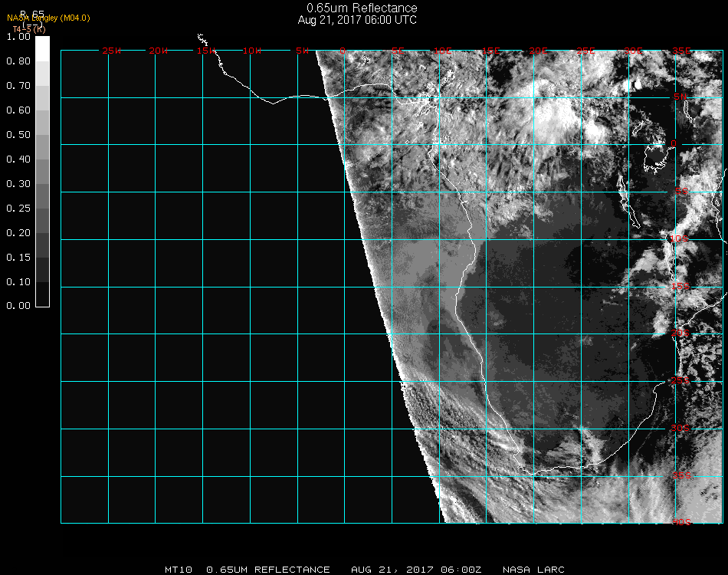The width and height of the screenshot is (728, 575).
Task: Click the "NASA Langley (M04.0)" label
Action: pos(48,18)
